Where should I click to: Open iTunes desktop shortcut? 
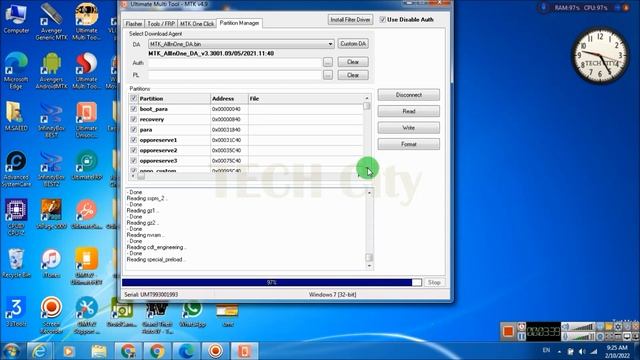point(51,263)
